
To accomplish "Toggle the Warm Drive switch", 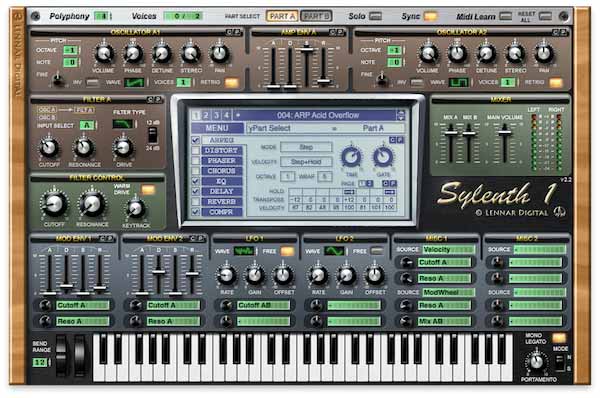I will coord(148,189).
